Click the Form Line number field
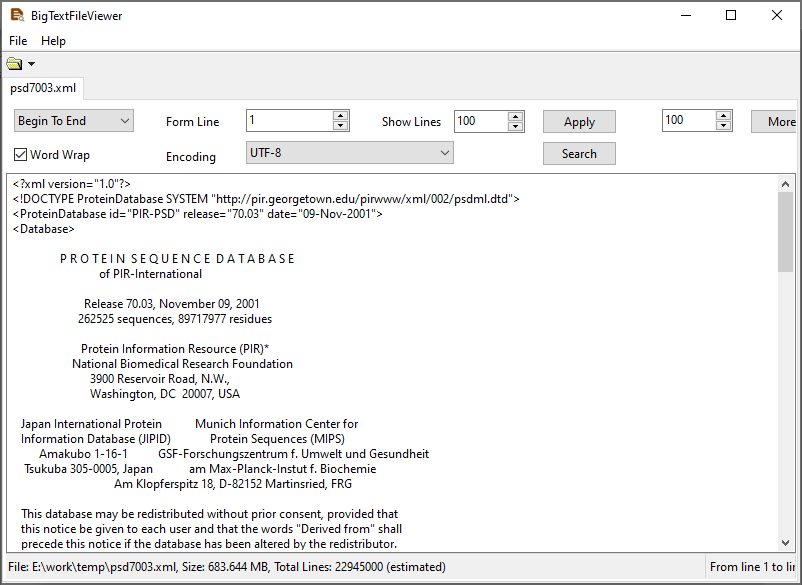This screenshot has height=585, width=802. coord(290,121)
